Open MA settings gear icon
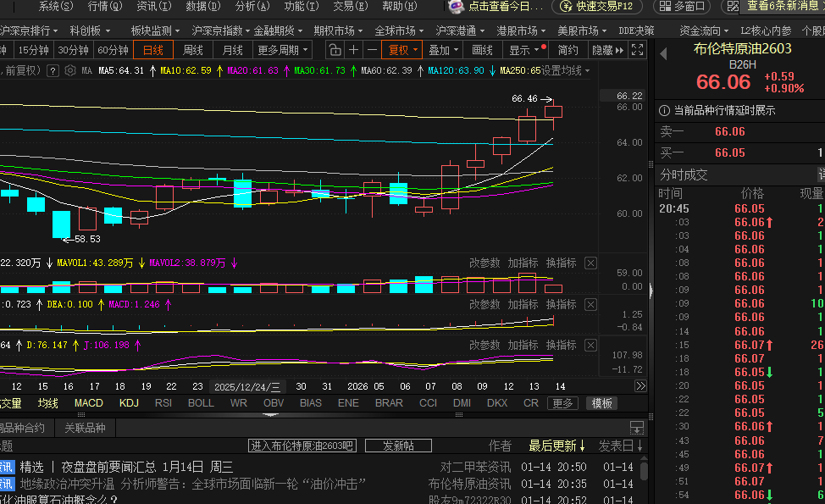Viewport: 825px width, 504px height. point(70,70)
